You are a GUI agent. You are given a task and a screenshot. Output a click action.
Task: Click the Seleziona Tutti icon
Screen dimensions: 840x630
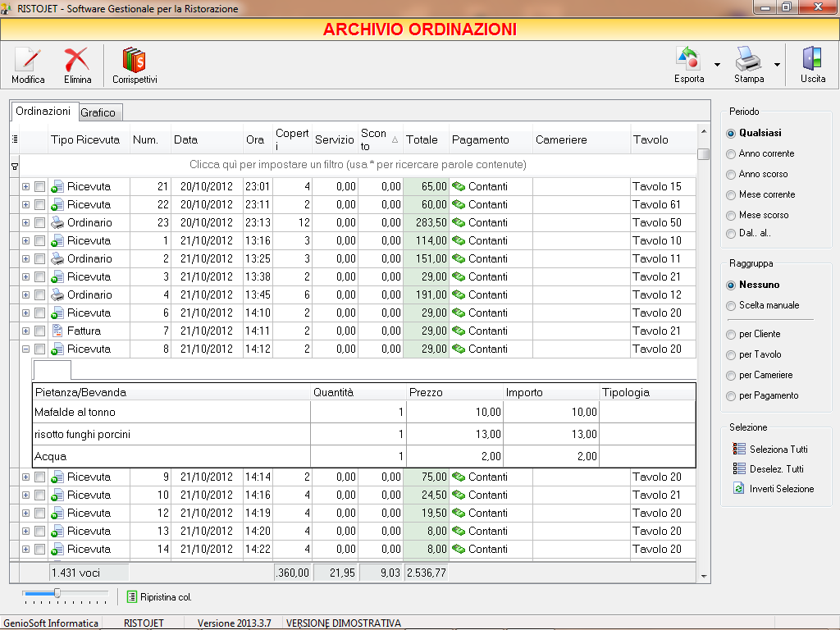click(739, 449)
